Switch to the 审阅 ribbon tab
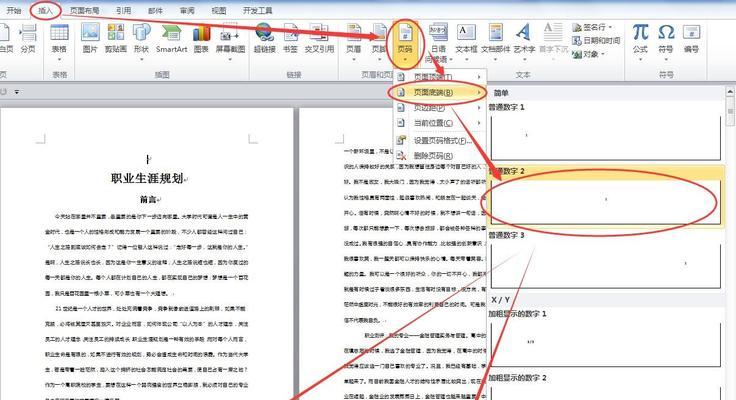736x400 pixels. pyautogui.click(x=187, y=10)
